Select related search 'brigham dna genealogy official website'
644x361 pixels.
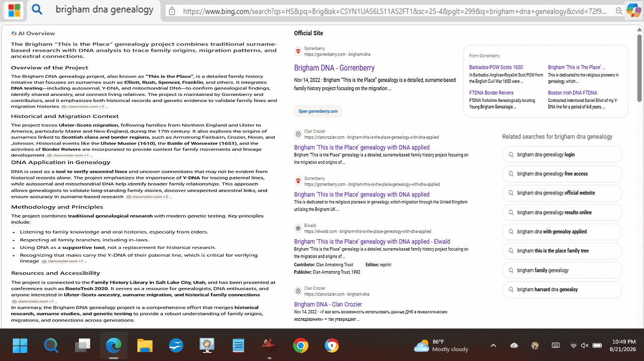click(562, 193)
